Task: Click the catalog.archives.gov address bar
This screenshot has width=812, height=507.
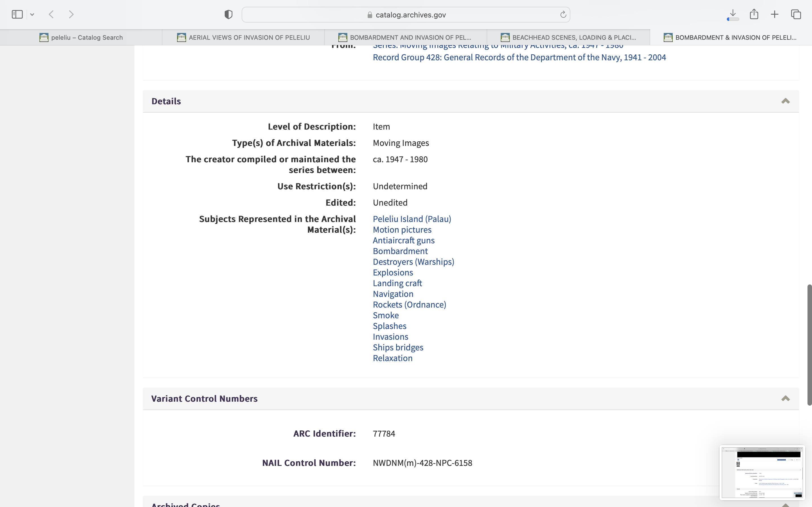Action: click(x=406, y=15)
